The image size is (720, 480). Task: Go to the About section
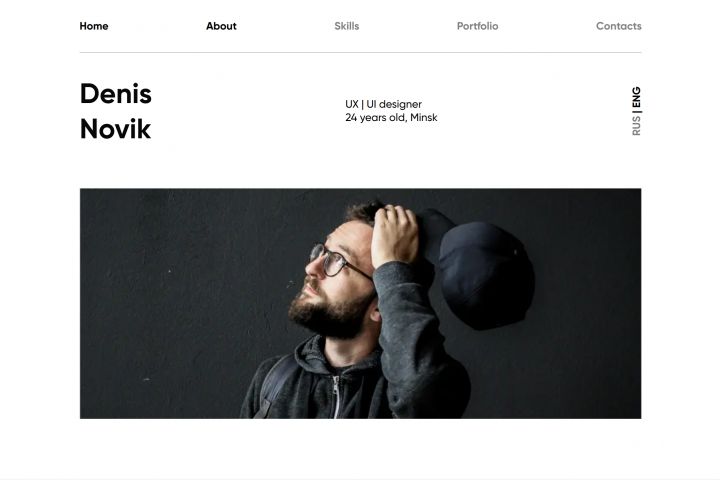pos(221,26)
